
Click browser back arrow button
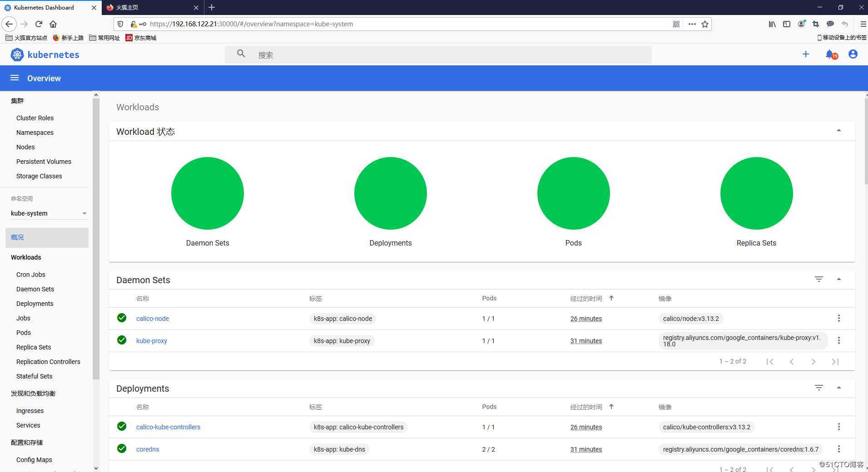(9, 24)
